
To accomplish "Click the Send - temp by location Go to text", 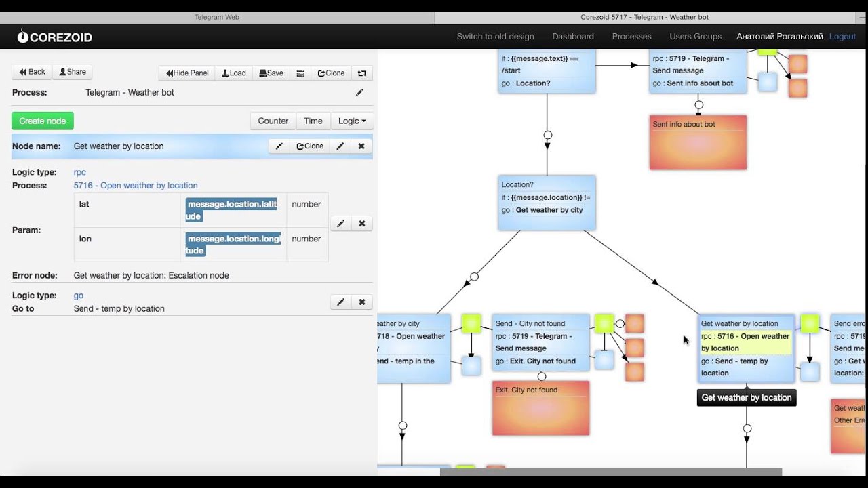I will click(119, 308).
